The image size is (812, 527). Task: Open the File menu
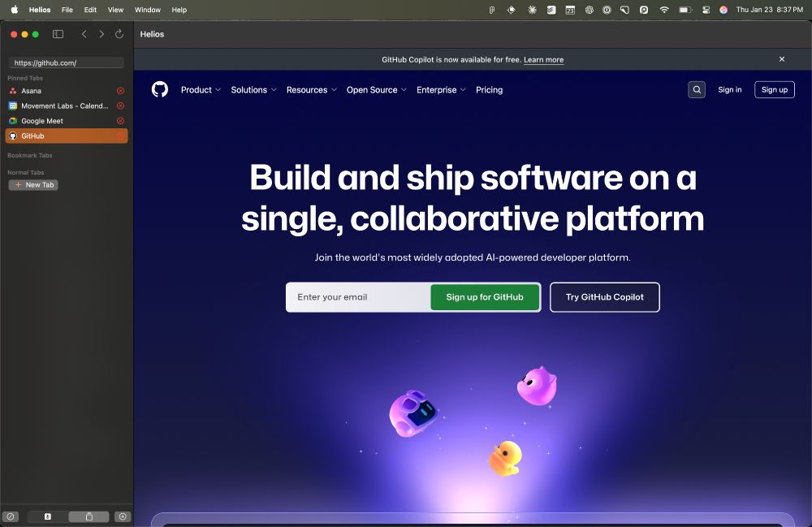67,10
